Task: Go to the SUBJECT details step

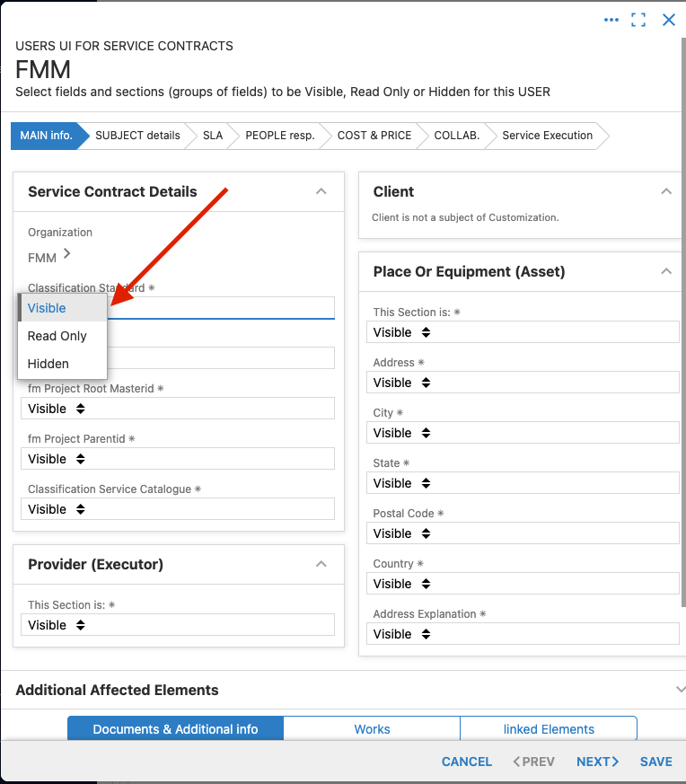Action: pos(137,136)
